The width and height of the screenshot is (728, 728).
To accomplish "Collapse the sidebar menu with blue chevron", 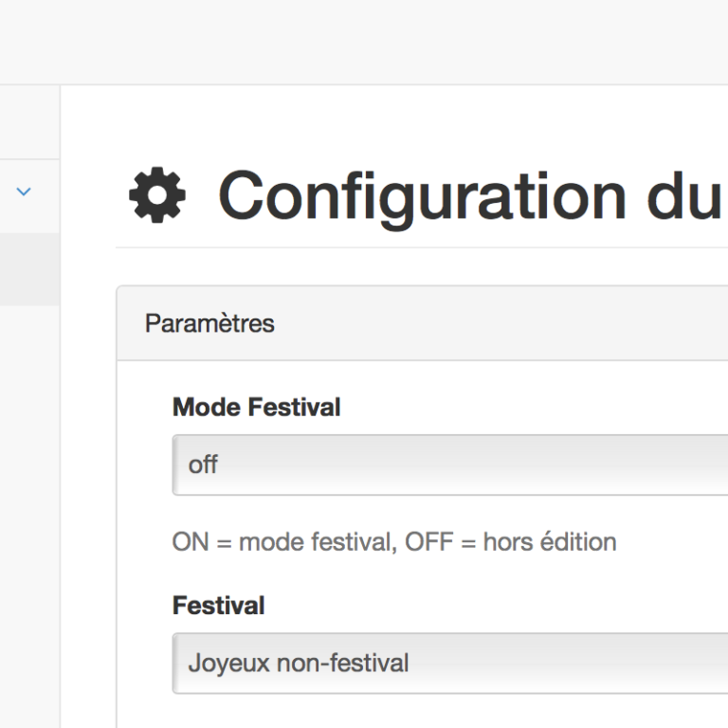I will (25, 191).
